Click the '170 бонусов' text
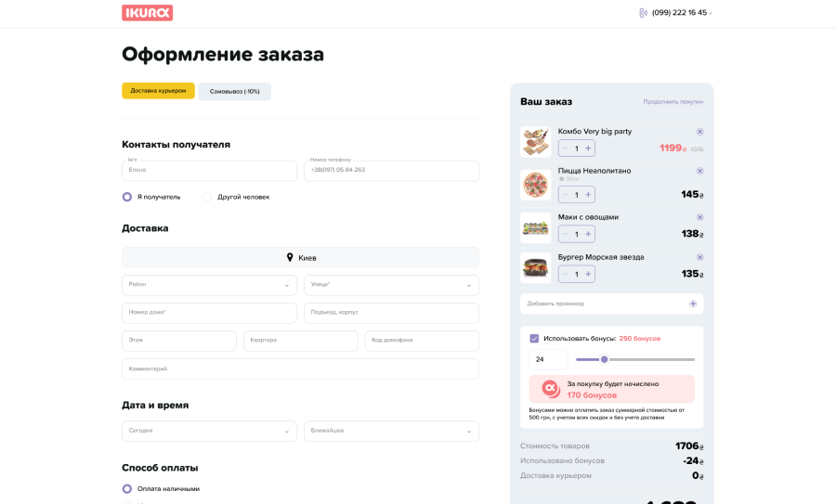 click(x=592, y=395)
